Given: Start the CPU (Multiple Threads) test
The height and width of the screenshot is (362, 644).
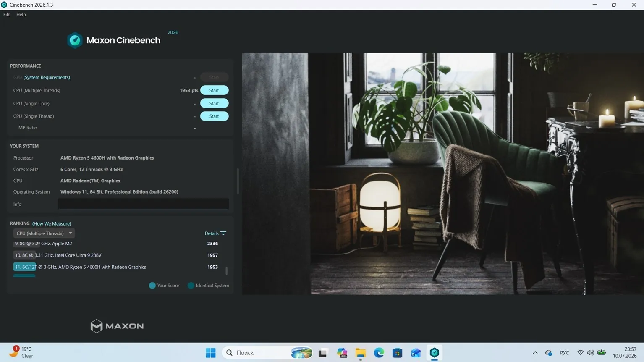Looking at the screenshot, I should tap(214, 90).
